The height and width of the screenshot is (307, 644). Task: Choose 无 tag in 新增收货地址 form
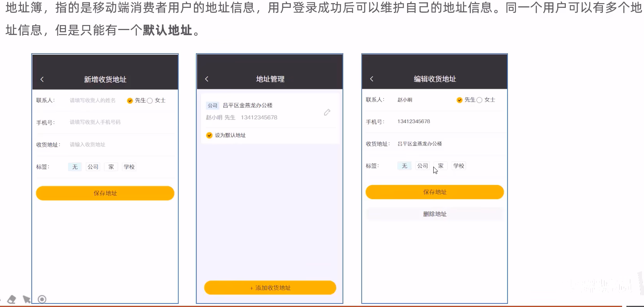[x=75, y=167]
